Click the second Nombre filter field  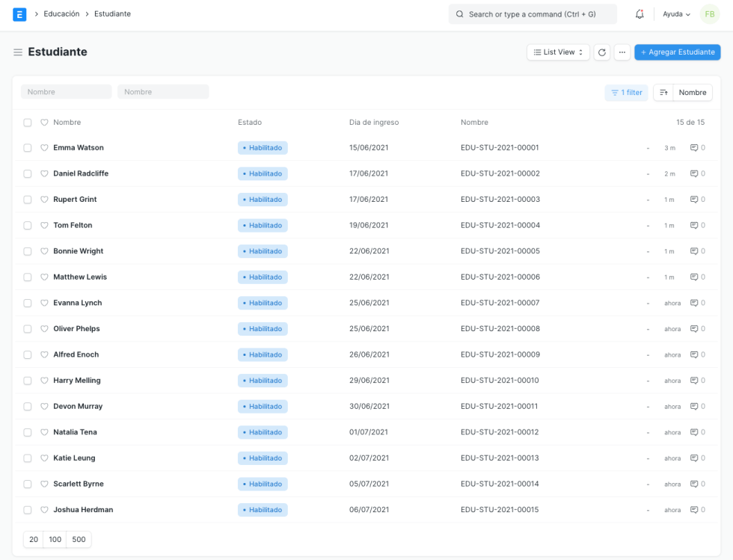coord(163,92)
